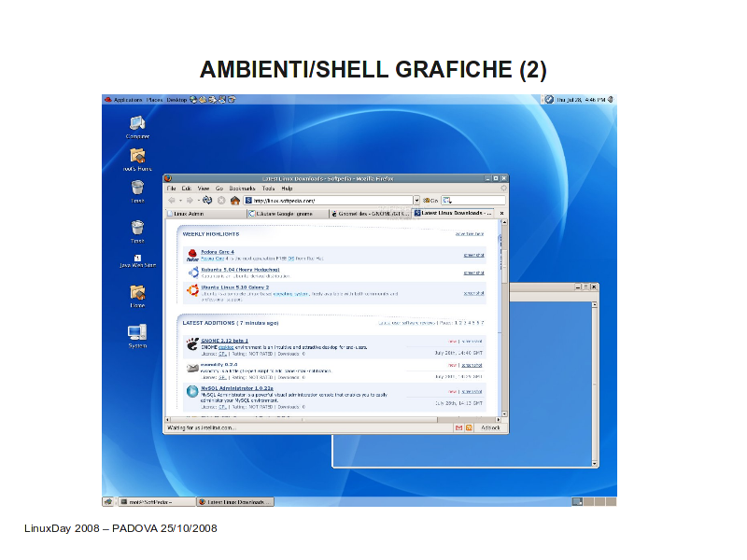Open the Computer desktop icon
747x560 pixels.
coord(137,123)
